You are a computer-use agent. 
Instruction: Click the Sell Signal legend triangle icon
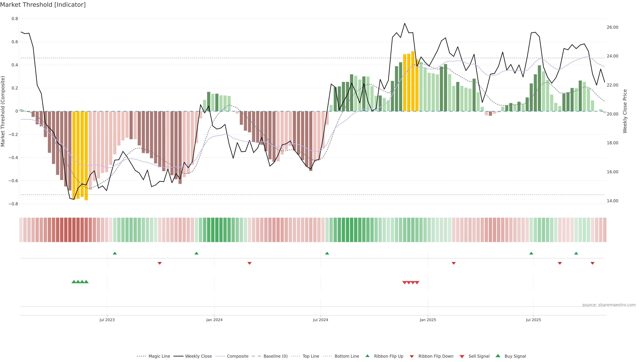tap(462, 356)
